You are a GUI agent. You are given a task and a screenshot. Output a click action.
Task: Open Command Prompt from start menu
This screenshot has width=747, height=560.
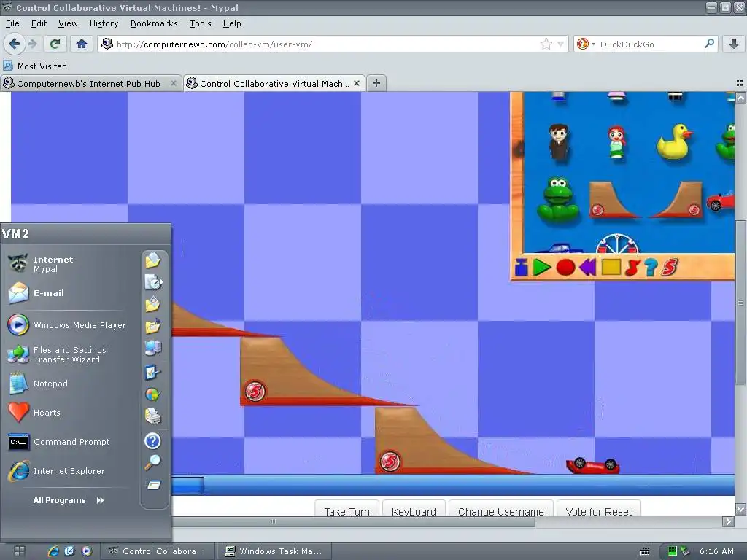tap(70, 442)
